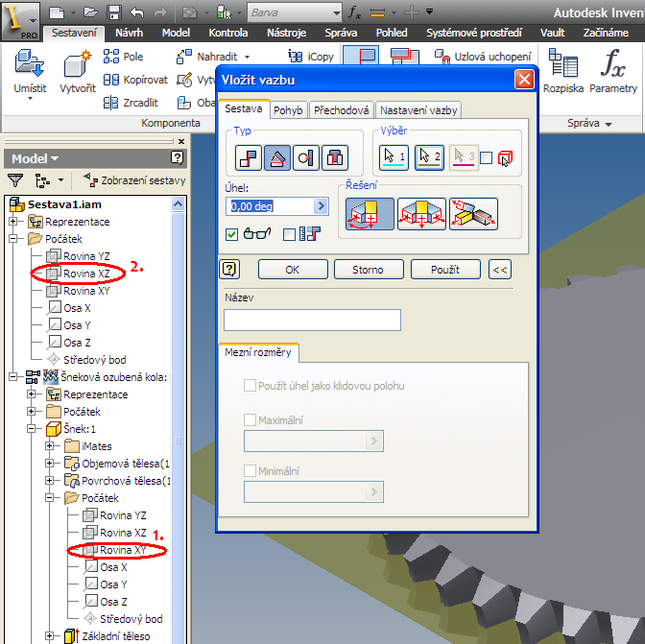Expand the iMates folder
Screen dimensions: 645x644
[50, 445]
